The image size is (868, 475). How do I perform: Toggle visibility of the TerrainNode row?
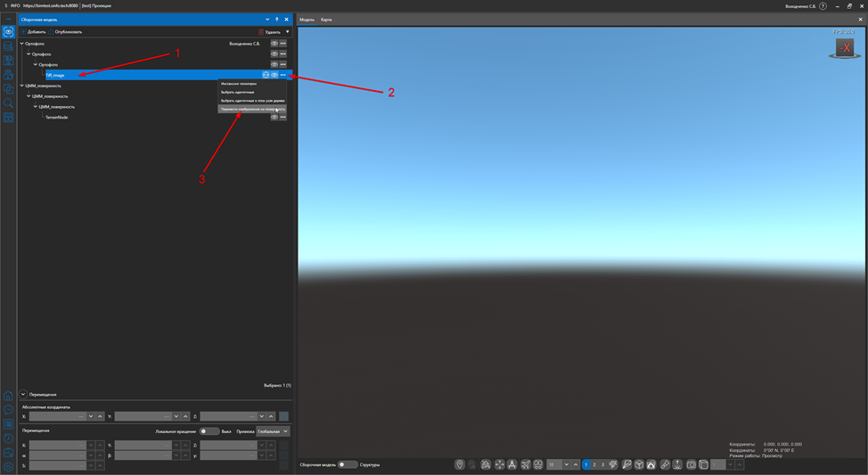(x=274, y=118)
